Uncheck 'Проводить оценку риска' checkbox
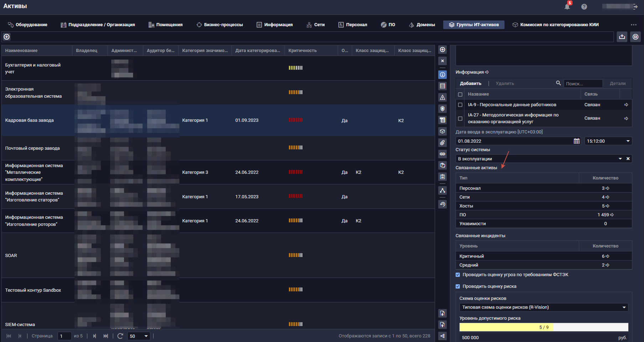 tap(458, 286)
